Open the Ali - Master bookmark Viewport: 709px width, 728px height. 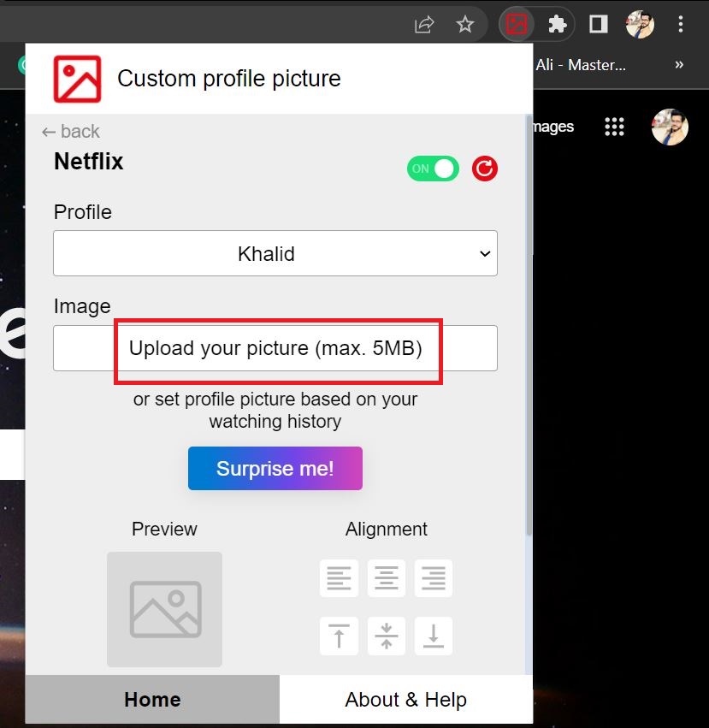581,65
